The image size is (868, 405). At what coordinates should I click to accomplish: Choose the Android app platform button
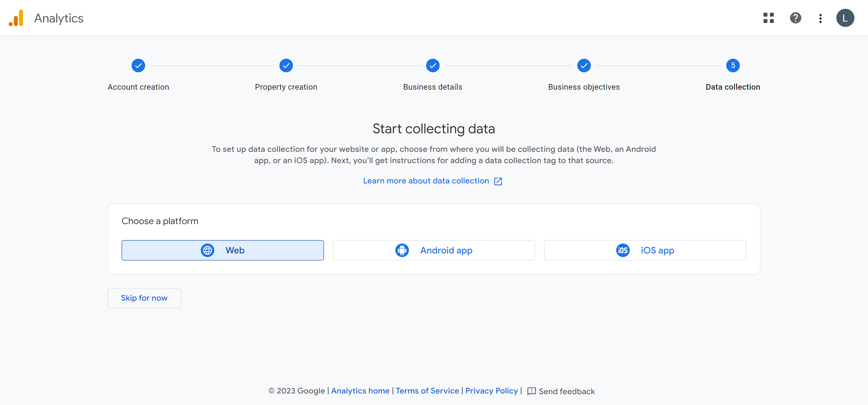(x=434, y=250)
